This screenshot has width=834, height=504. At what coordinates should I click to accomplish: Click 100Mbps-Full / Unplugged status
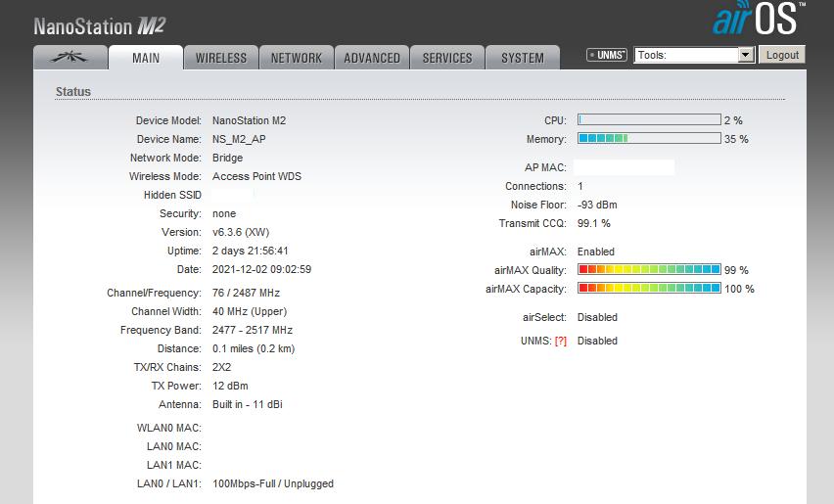point(273,483)
